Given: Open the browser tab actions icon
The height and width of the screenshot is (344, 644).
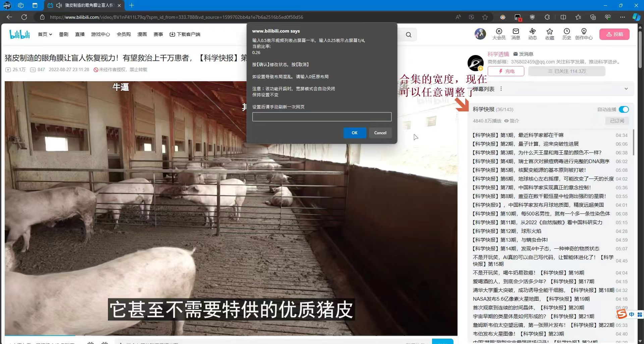Looking at the screenshot, I should [35, 5].
